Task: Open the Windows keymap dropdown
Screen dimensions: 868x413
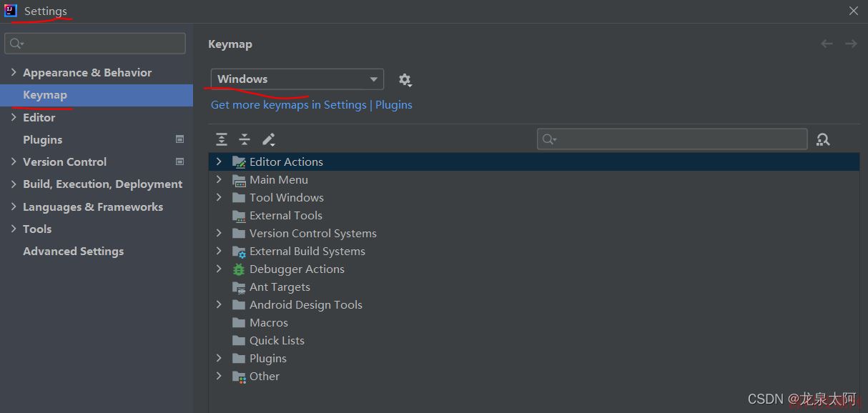Action: click(x=297, y=79)
